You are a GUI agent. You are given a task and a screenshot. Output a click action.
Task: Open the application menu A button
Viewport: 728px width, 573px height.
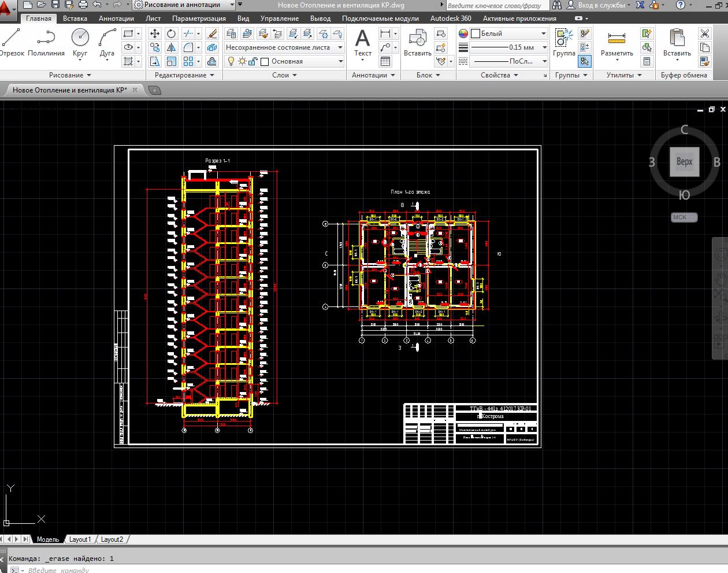tap(7, 10)
